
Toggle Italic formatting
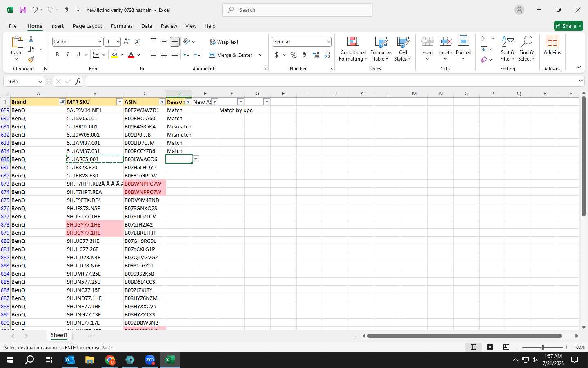click(x=68, y=55)
